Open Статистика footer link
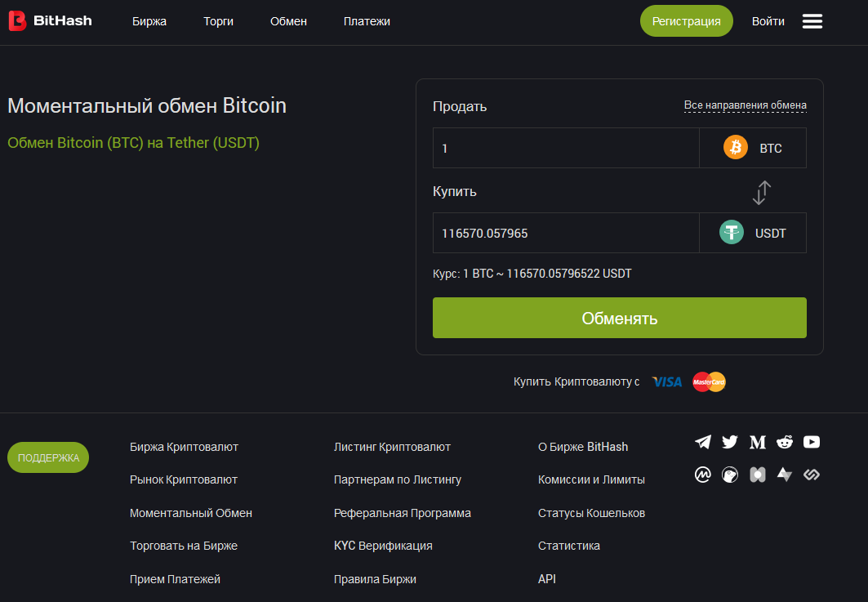 click(568, 546)
